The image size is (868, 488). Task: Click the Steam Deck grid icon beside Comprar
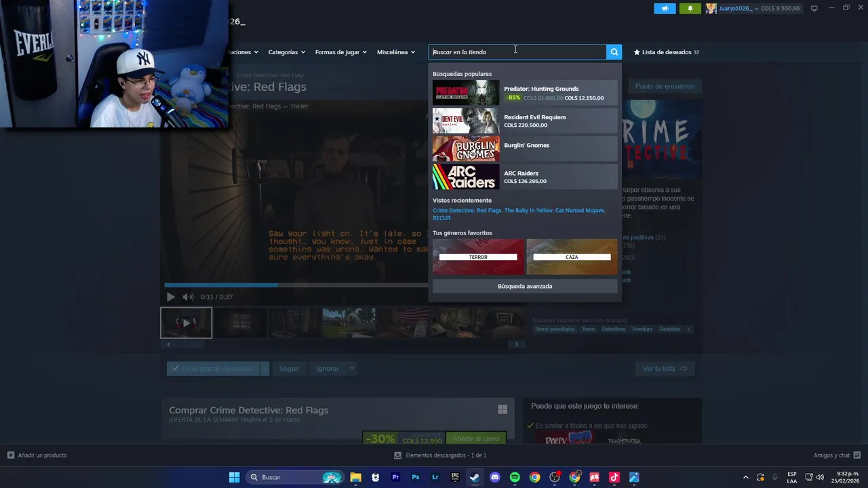502,409
